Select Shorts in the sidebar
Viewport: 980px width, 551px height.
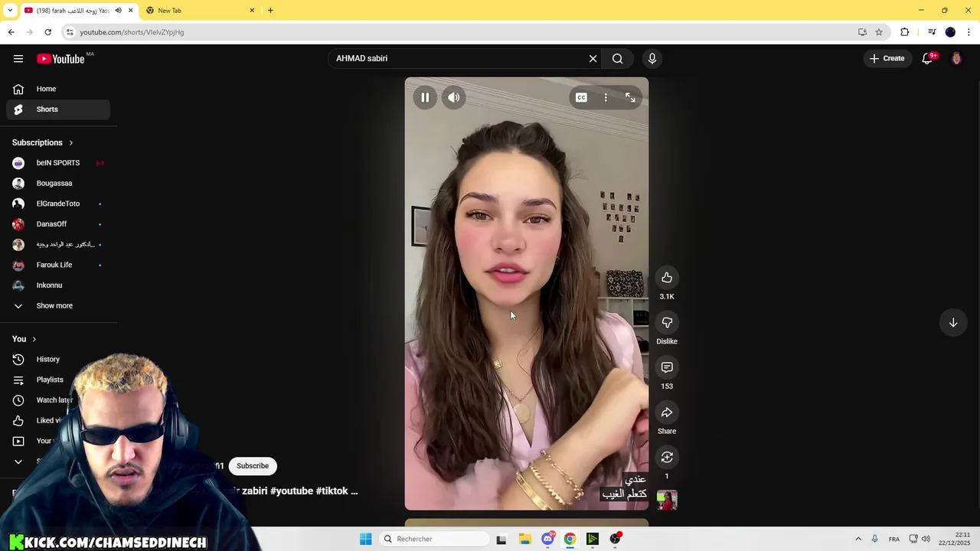tap(58, 109)
